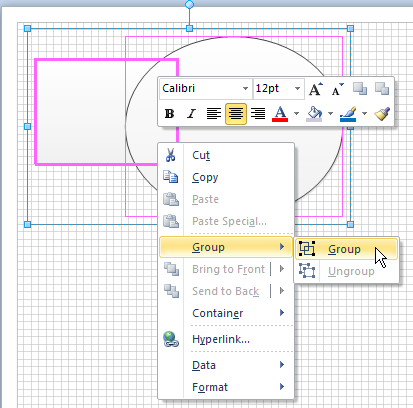The height and width of the screenshot is (408, 413).
Task: Click the Shrink Font icon
Action: 337,89
